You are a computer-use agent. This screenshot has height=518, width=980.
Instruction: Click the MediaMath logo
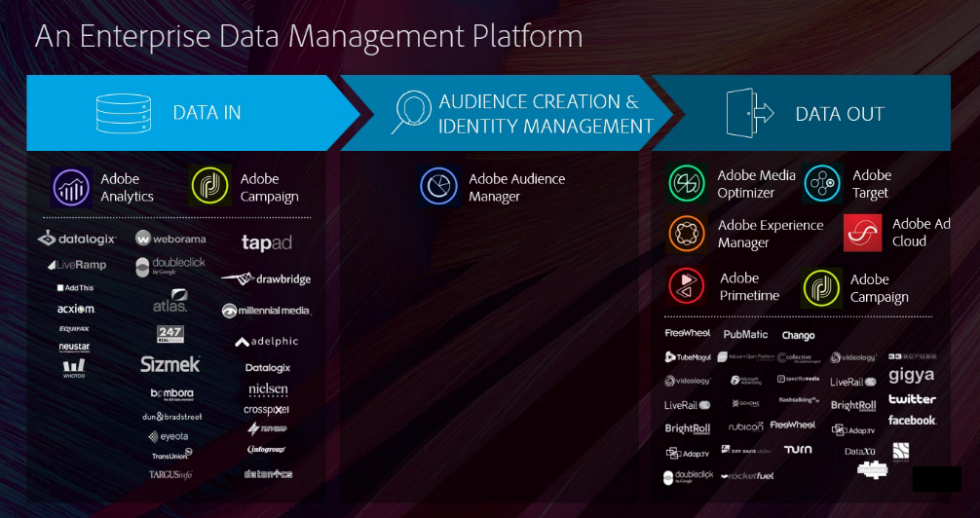[873, 470]
